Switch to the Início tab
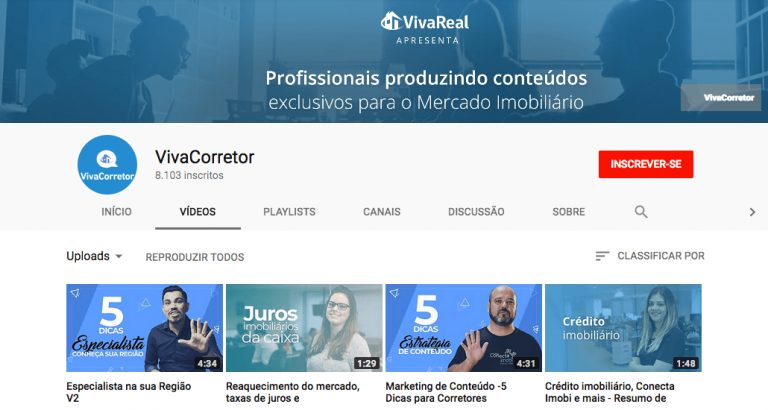 click(117, 212)
